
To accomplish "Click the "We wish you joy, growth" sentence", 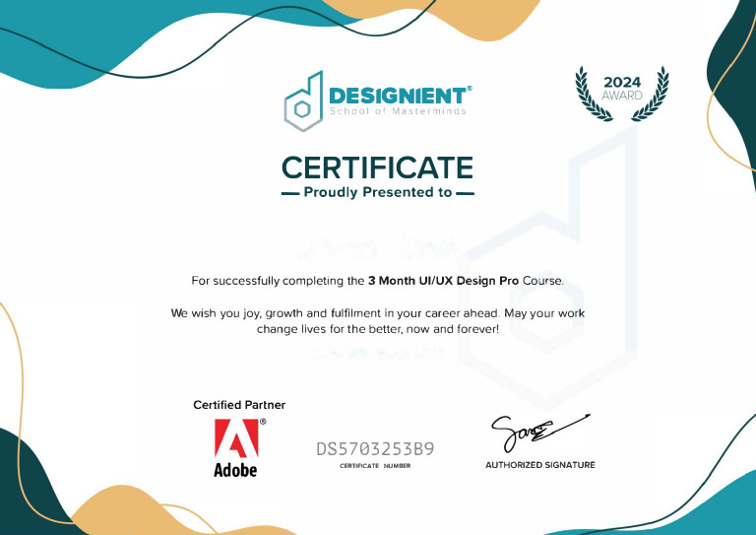I will point(378,313).
